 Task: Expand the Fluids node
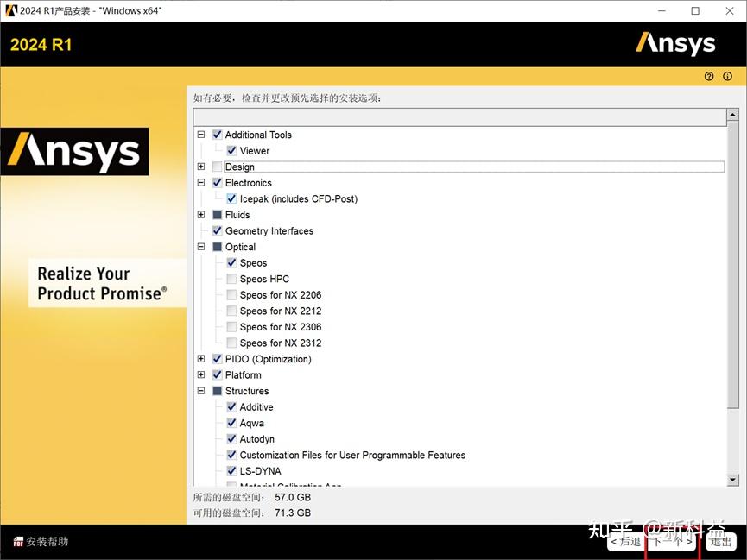[202, 215]
